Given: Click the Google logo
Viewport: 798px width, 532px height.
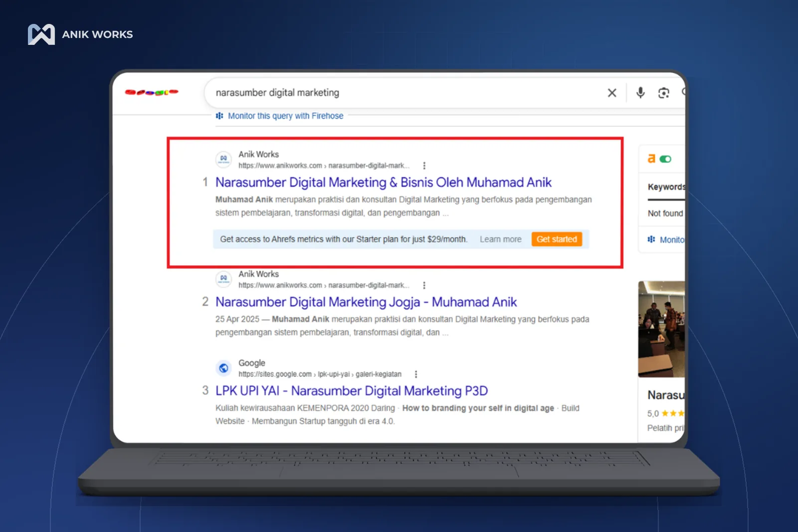Looking at the screenshot, I should (152, 92).
